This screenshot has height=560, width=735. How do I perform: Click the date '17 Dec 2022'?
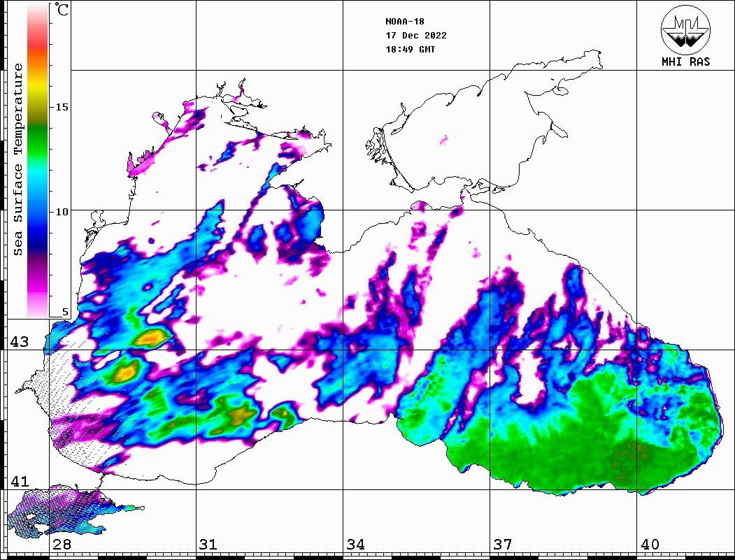pyautogui.click(x=416, y=36)
